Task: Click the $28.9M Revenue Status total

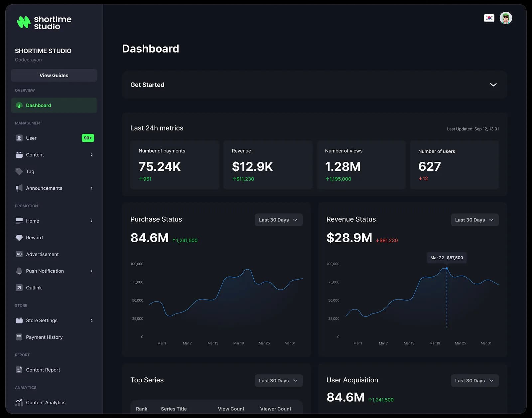Action: [x=349, y=238]
